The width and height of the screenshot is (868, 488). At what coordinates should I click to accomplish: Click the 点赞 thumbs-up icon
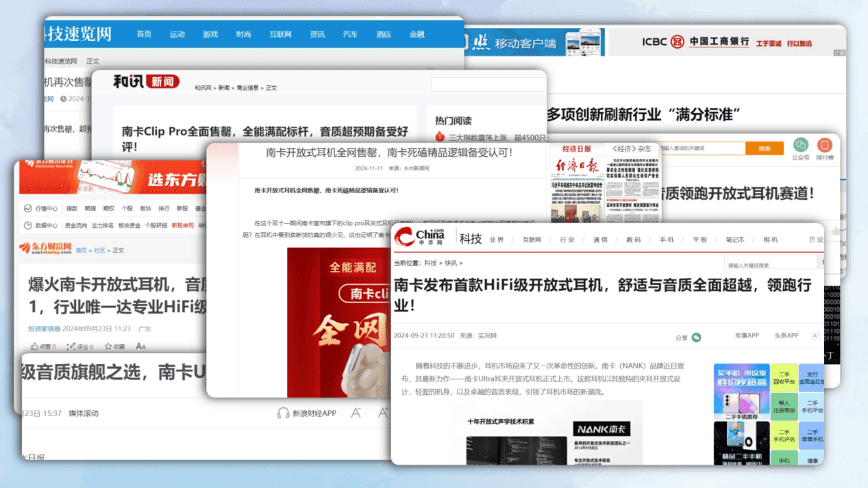tap(34, 346)
